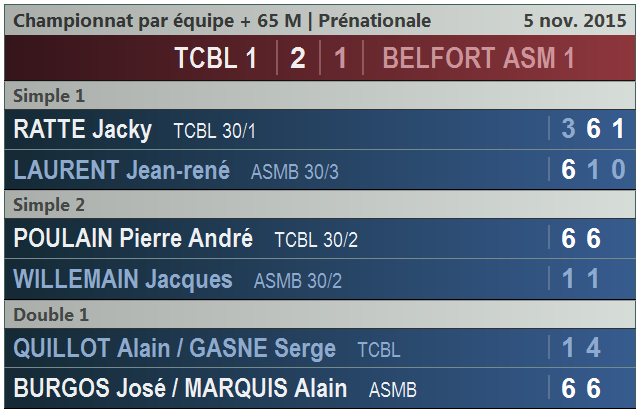The image size is (639, 415).
Task: Click the TCBL 30/1 ranking label
Action: (x=215, y=131)
